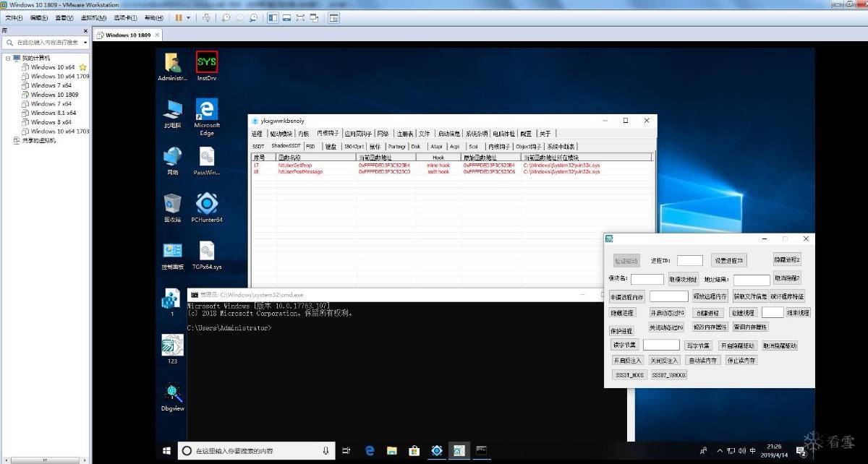Switch to the 驱动模块 tab
This screenshot has height=464, width=868.
pos(281,134)
